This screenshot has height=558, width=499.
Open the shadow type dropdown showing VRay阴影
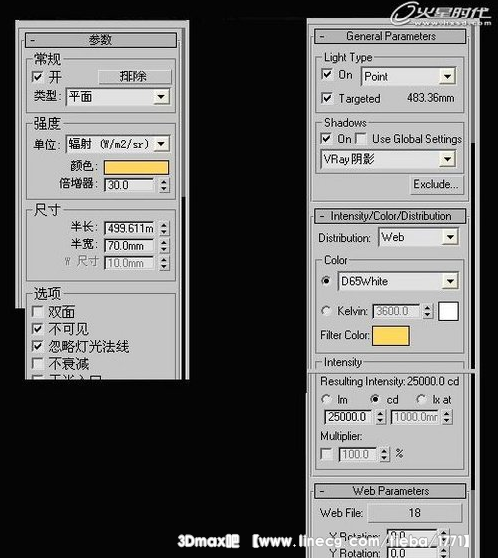click(388, 159)
